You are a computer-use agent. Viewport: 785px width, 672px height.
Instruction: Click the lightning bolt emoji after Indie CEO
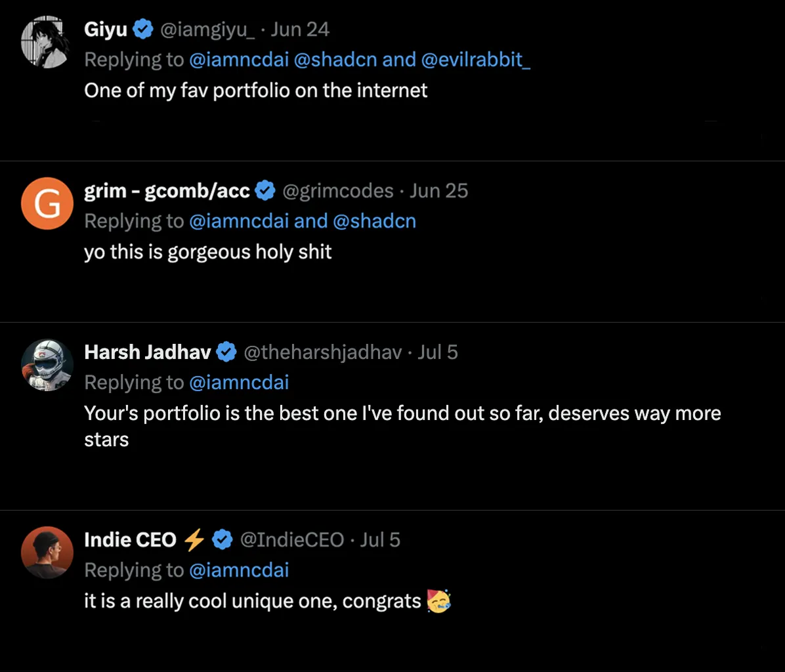[194, 540]
